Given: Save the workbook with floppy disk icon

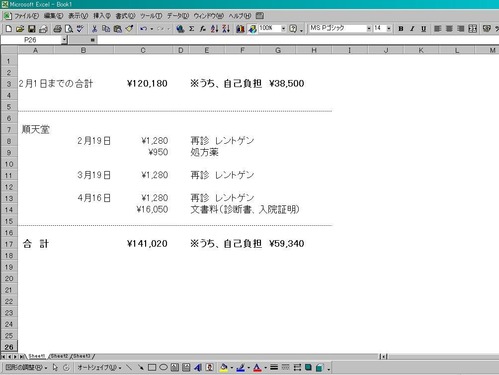Looking at the screenshot, I should 31,29.
